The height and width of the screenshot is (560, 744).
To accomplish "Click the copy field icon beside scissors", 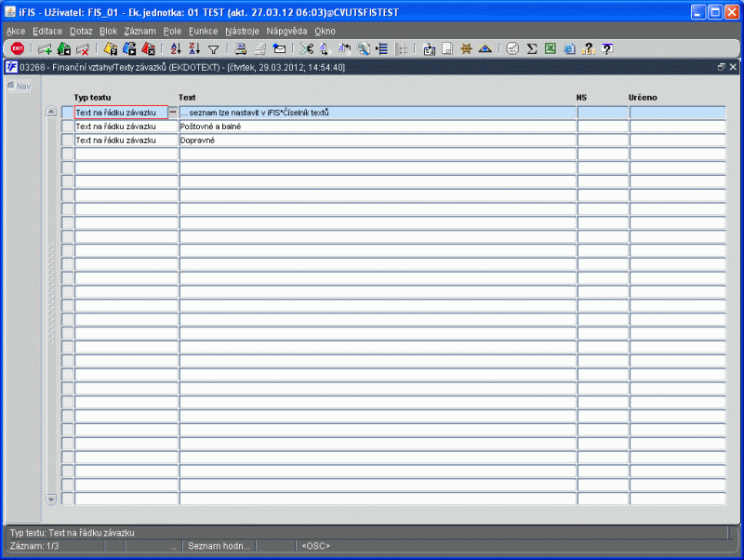I will (x=325, y=48).
